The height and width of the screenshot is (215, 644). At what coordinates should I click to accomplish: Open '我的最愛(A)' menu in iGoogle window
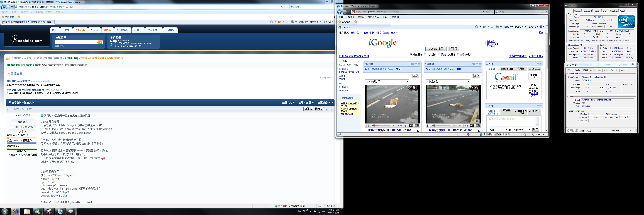click(x=374, y=17)
